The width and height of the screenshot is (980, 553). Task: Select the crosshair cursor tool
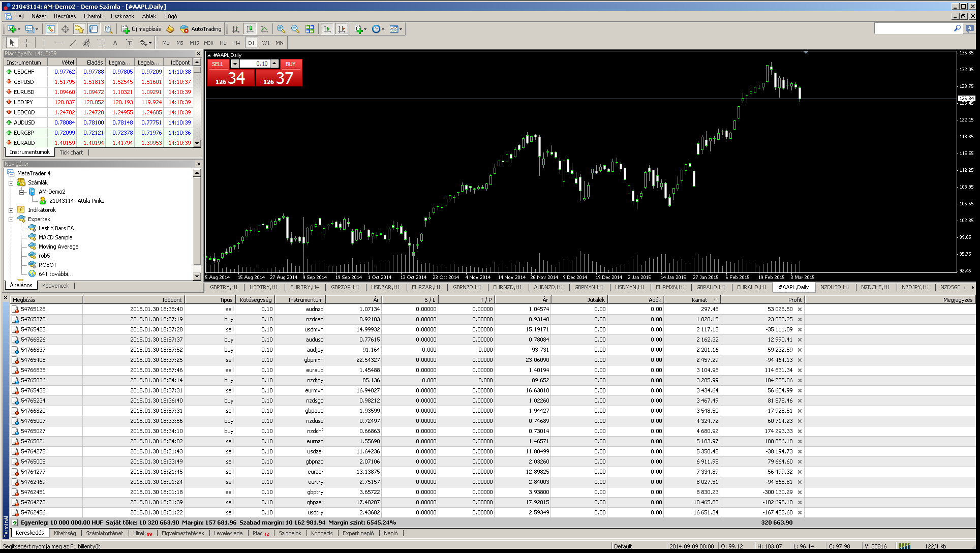pyautogui.click(x=27, y=43)
